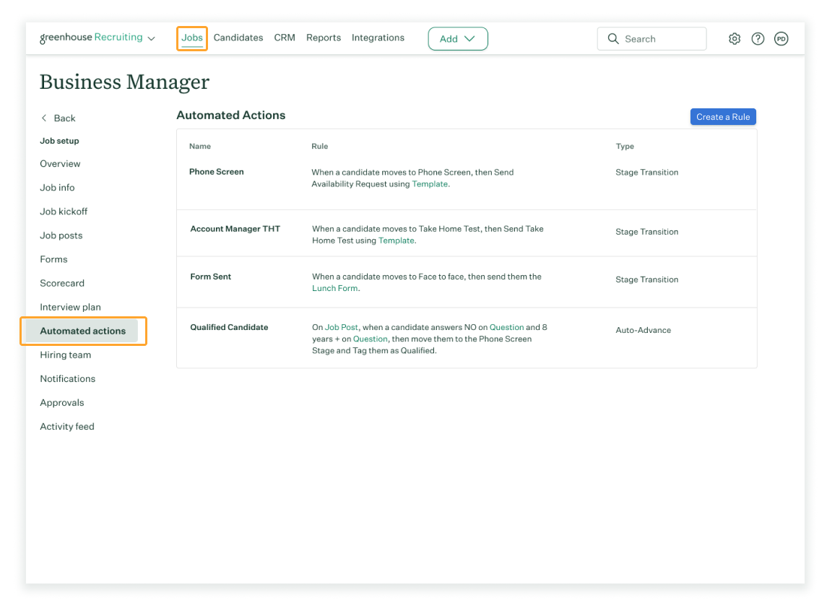Open the Lunch Form link
The image size is (840, 616).
click(x=335, y=288)
